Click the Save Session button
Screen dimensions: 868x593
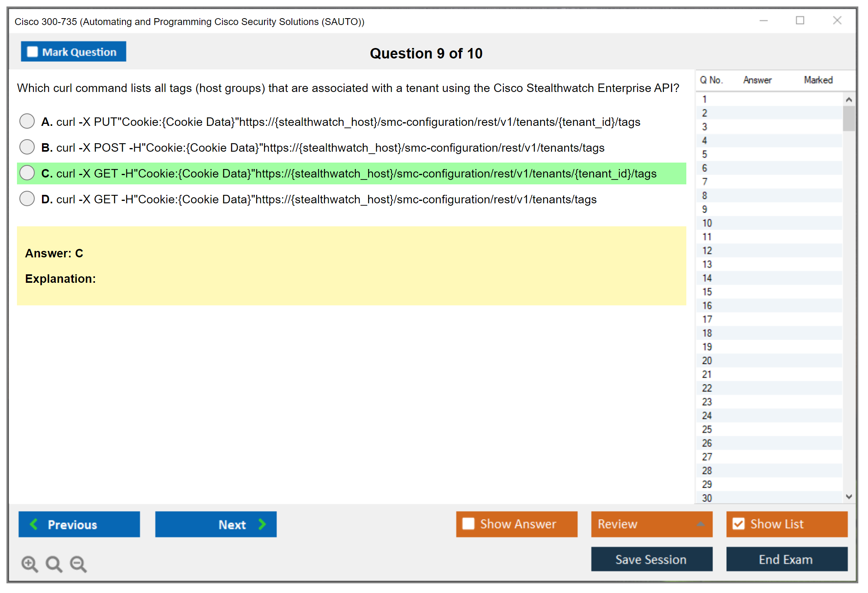click(x=651, y=559)
